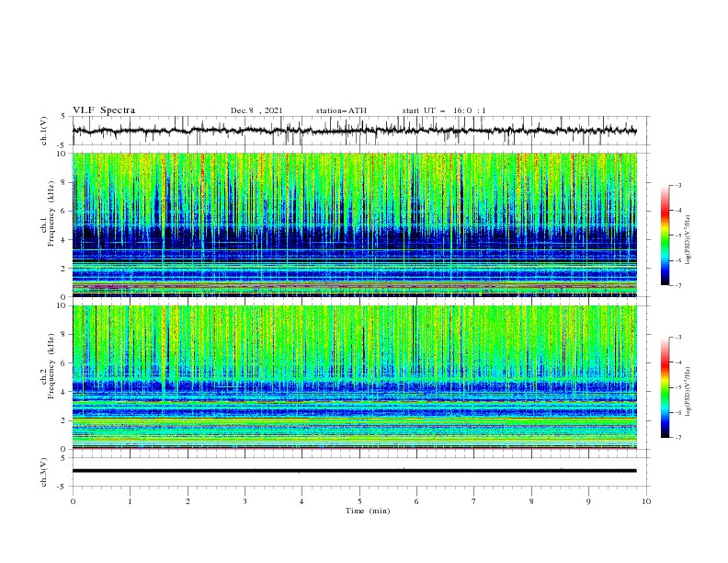Click time axis tick label "7"
Image resolution: width=728 pixels, height=563 pixels.
tap(474, 501)
